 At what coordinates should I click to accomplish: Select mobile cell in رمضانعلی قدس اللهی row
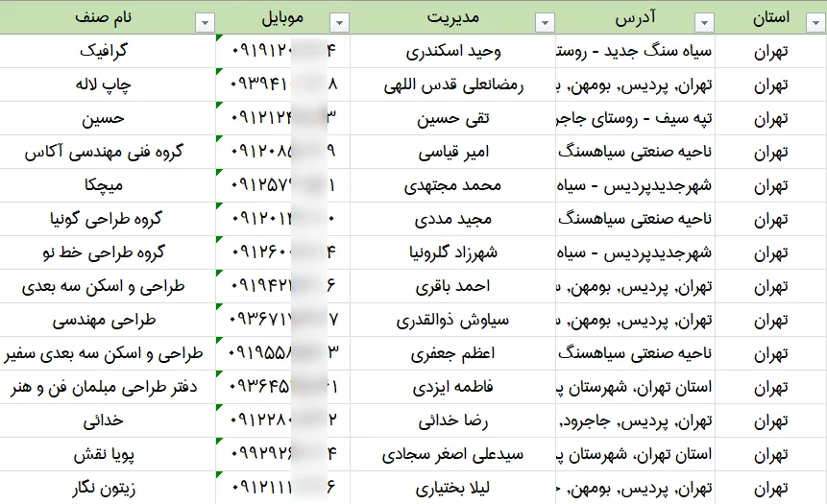pos(282,84)
